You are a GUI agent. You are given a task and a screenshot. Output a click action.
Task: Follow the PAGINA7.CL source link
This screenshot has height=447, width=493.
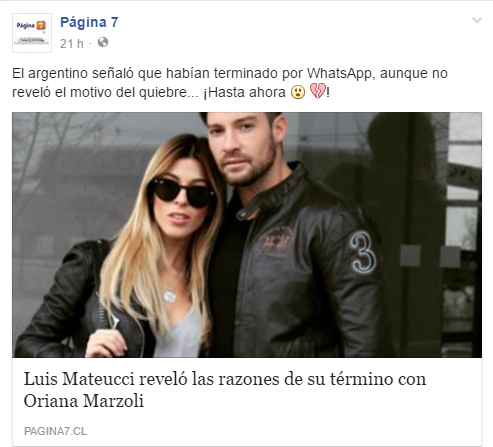(55, 431)
